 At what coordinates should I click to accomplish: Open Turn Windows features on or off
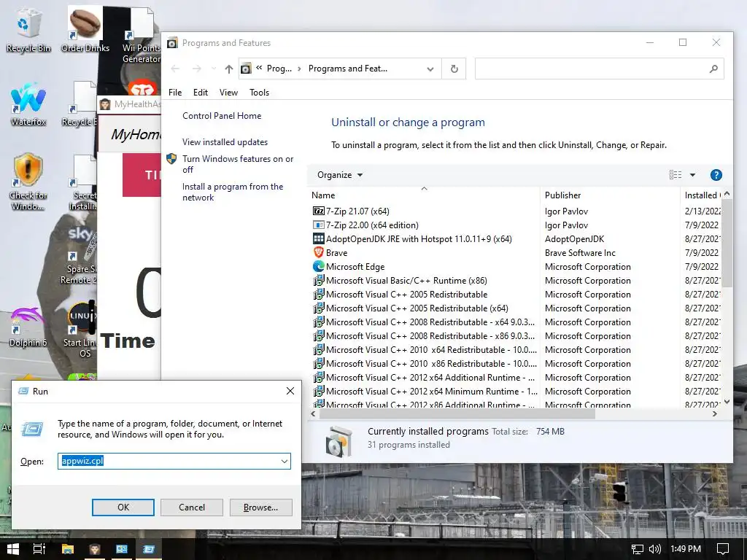tap(238, 164)
